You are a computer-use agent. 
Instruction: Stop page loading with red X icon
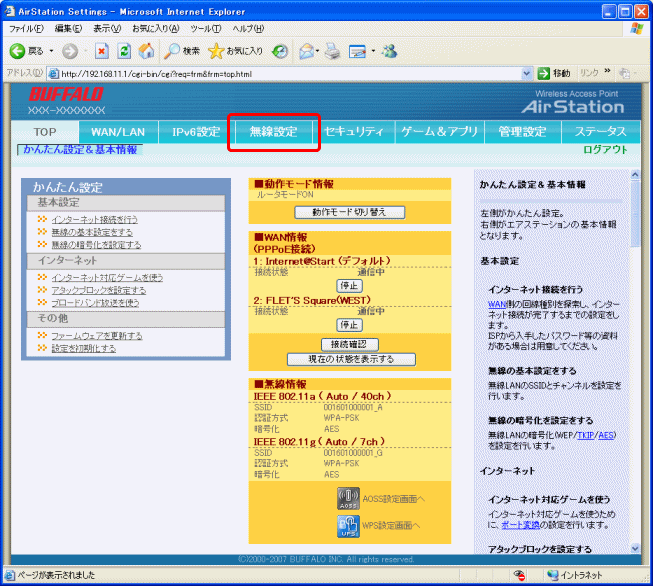pos(102,51)
